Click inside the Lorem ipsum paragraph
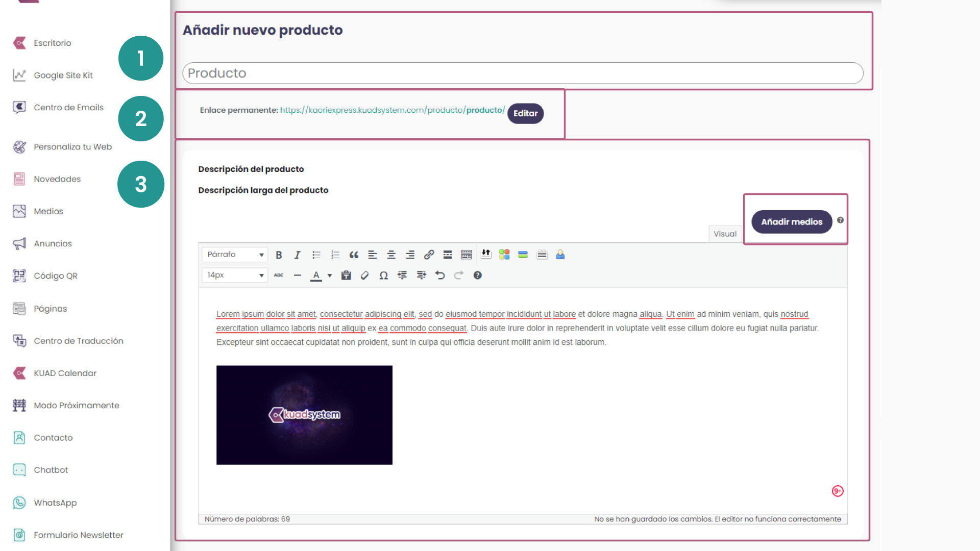 click(517, 328)
